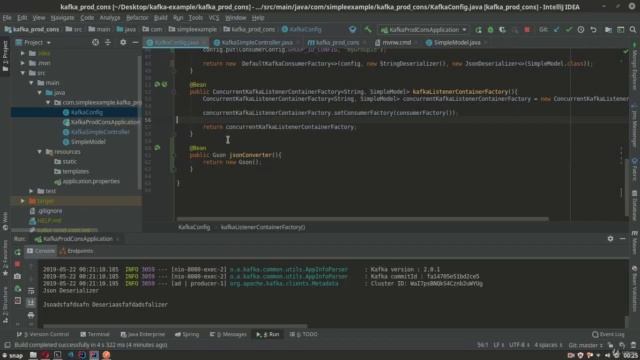Viewport: 640px width, 360px height.
Task: Click Git: master branch in status bar
Action: pos(585,345)
